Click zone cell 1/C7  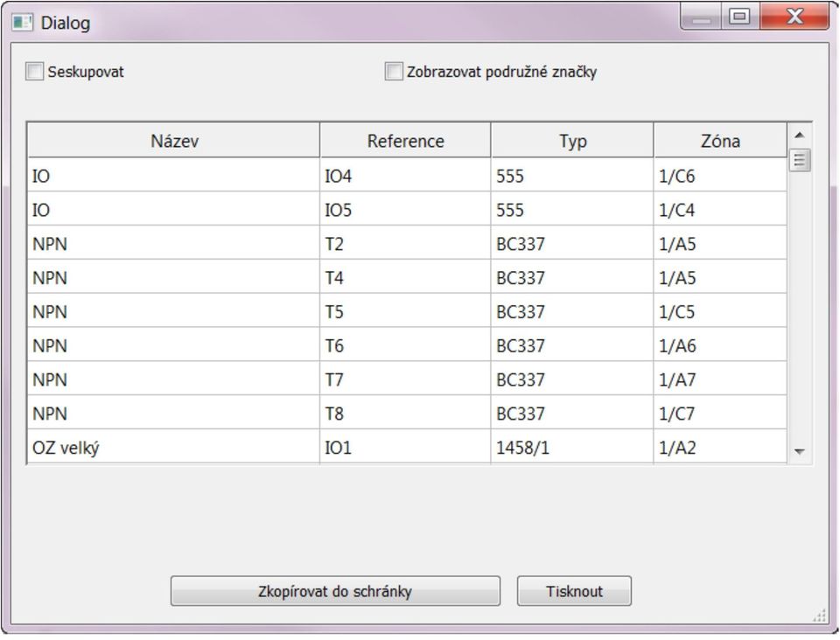click(720, 413)
